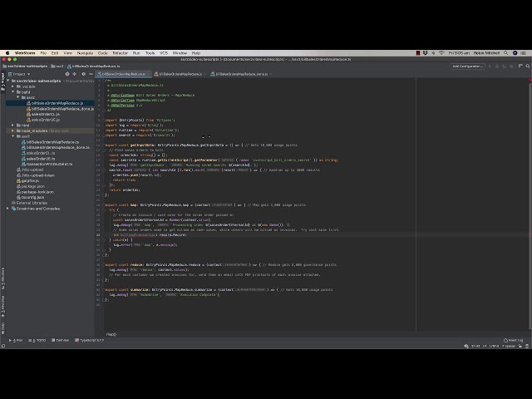Click the LF line separator status item
The width and height of the screenshot is (532, 399).
pyautogui.click(x=485, y=346)
